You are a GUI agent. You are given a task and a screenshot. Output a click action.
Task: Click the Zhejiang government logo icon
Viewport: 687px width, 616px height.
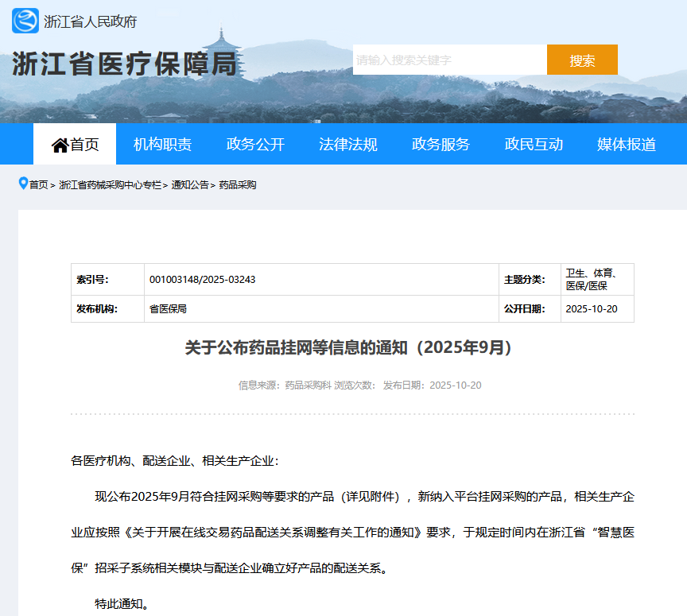[25, 21]
